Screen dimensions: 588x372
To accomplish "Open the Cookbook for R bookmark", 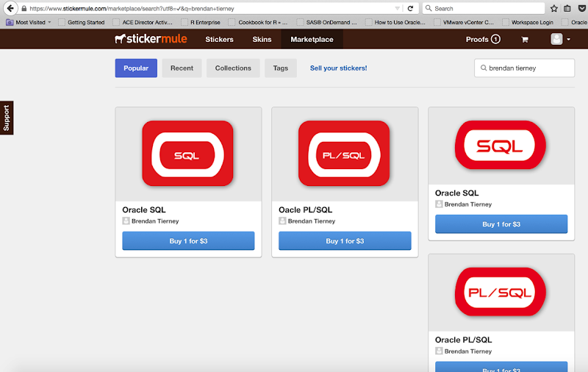I will (x=259, y=23).
